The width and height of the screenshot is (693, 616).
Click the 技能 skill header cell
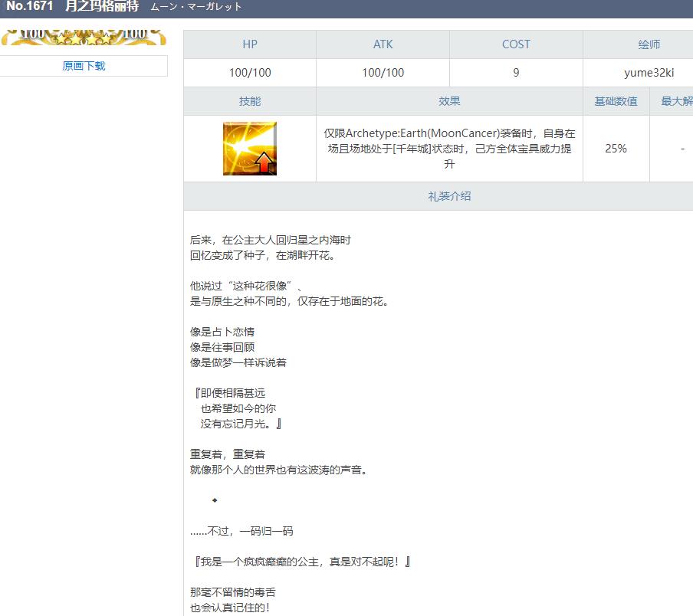point(249,101)
